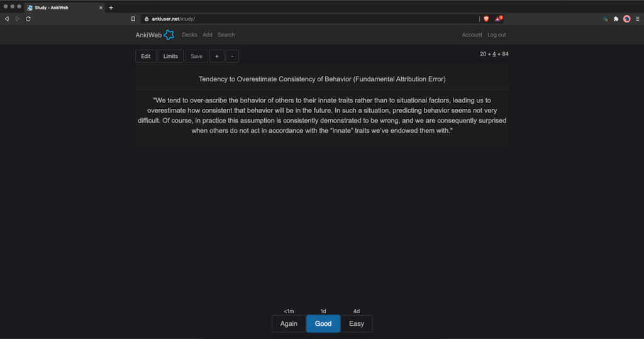Open the Brave Rewards triangle icon
The height and width of the screenshot is (339, 644).
tap(499, 18)
